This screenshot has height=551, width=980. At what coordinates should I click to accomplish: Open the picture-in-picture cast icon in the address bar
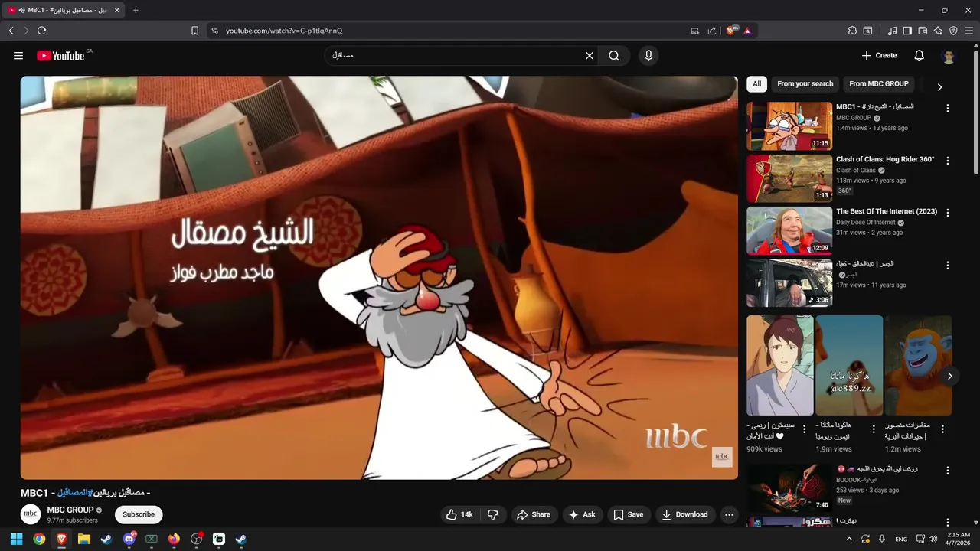(694, 31)
